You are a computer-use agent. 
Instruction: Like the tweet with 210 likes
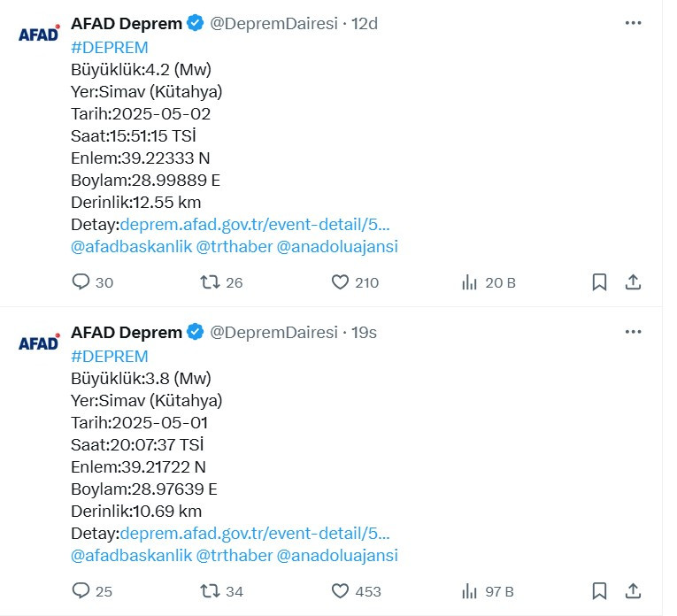tap(355, 282)
